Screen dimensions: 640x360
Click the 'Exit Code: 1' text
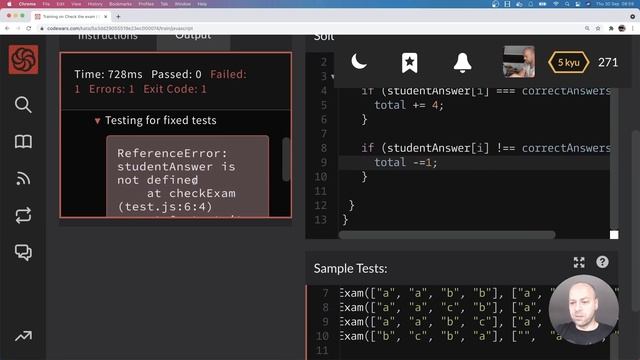coord(175,89)
